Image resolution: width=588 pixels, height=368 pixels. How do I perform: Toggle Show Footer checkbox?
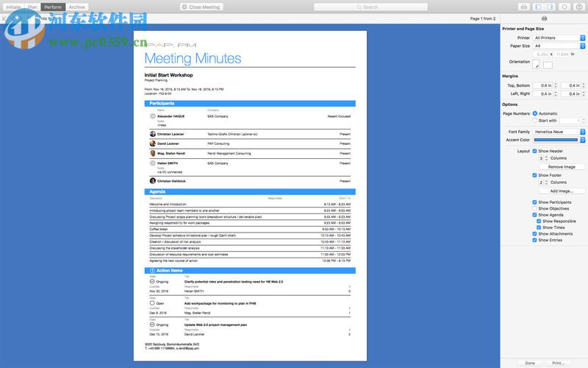[x=534, y=175]
